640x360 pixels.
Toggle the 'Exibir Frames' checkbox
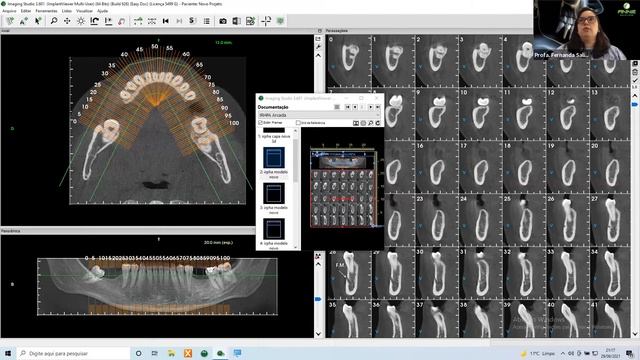260,122
